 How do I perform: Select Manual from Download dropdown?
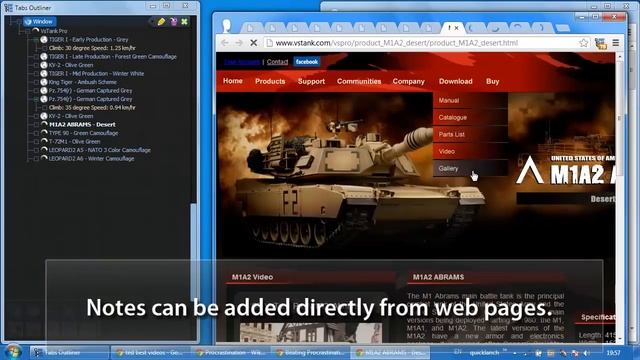pyautogui.click(x=470, y=100)
